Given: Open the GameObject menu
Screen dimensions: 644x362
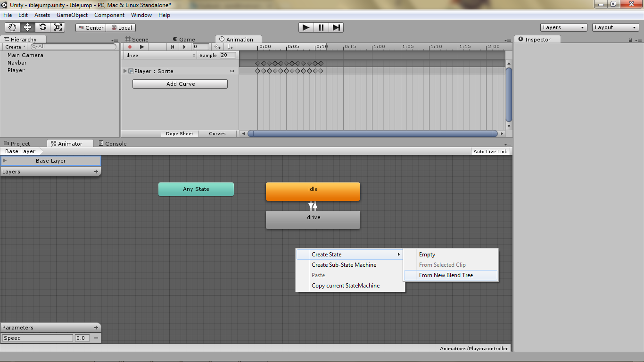Looking at the screenshot, I should pyautogui.click(x=72, y=15).
